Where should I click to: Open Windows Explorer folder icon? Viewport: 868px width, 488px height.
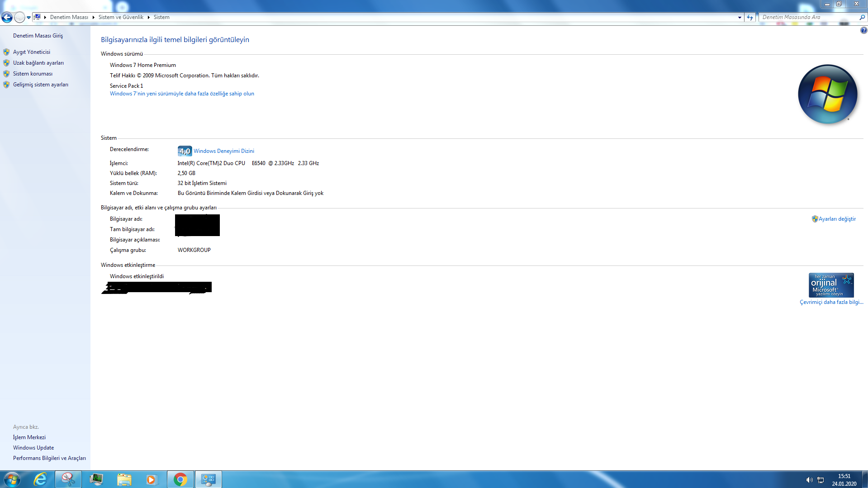coord(124,479)
